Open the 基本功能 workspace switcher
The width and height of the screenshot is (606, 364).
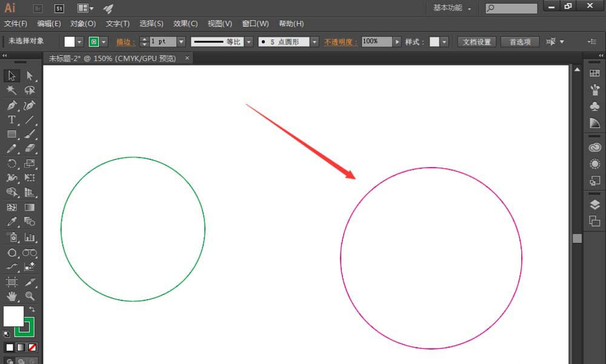(452, 8)
